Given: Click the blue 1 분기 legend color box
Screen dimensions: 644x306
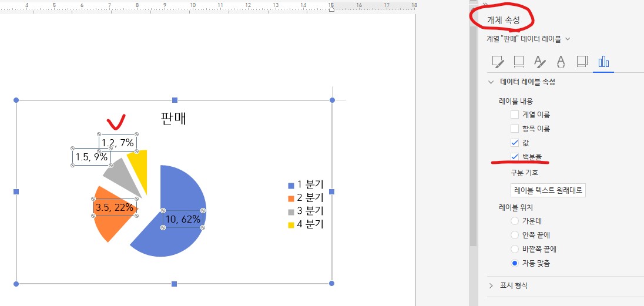Looking at the screenshot, I should pyautogui.click(x=291, y=185).
